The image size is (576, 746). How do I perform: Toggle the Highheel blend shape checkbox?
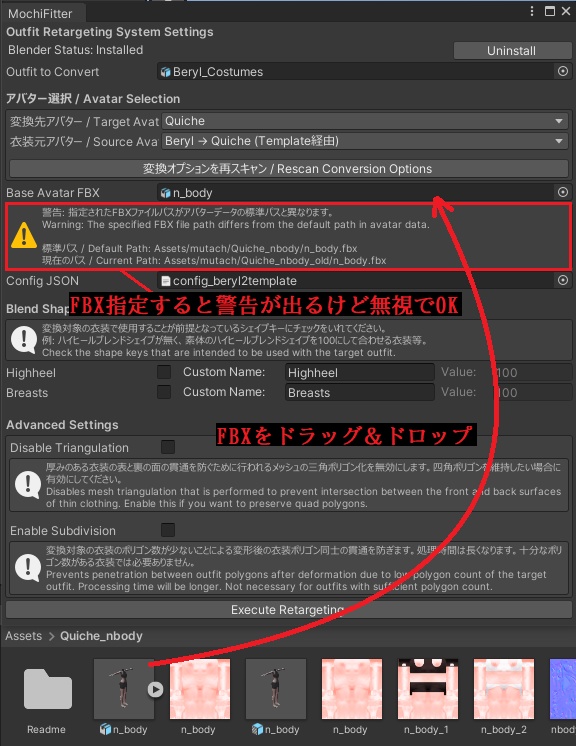164,372
